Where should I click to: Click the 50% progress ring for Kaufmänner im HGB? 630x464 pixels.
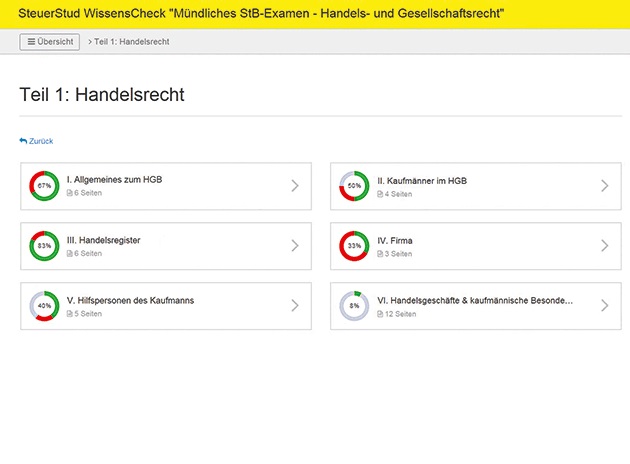pos(354,186)
